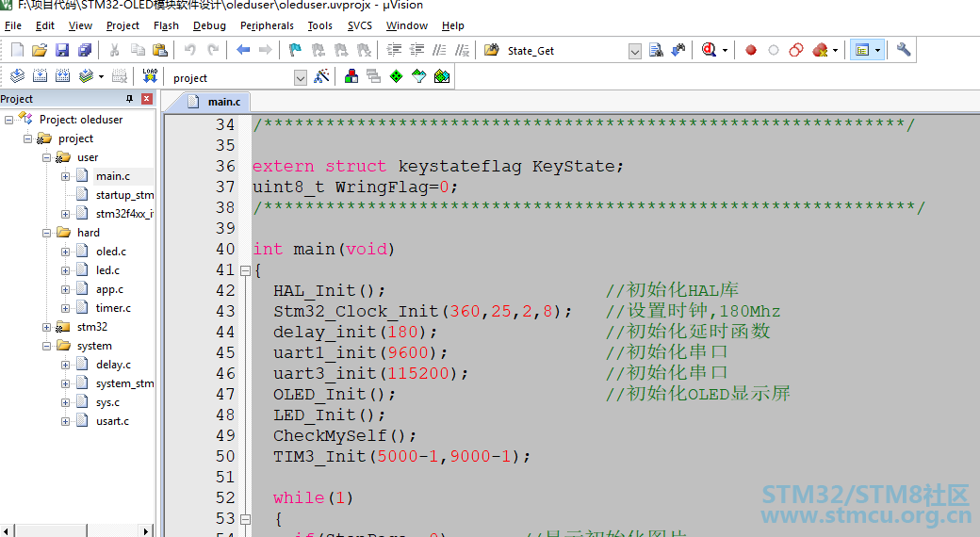Navigate backward with the blue arrow

pyautogui.click(x=243, y=50)
